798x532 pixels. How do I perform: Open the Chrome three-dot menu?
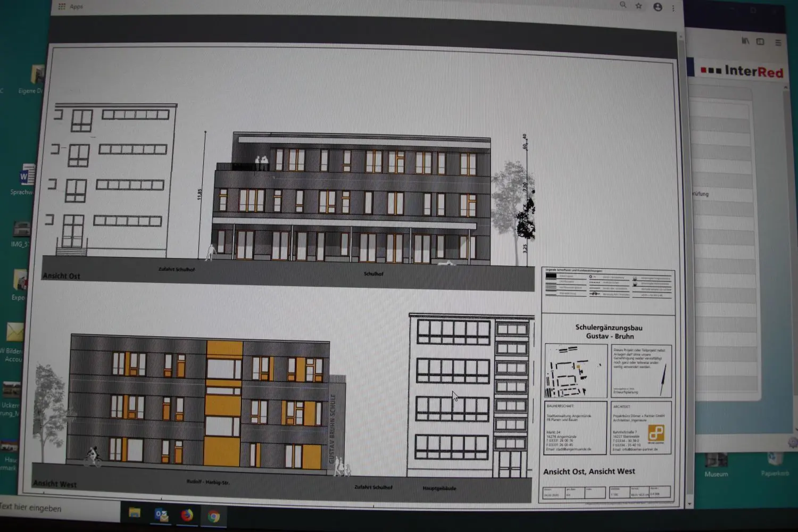(x=673, y=7)
